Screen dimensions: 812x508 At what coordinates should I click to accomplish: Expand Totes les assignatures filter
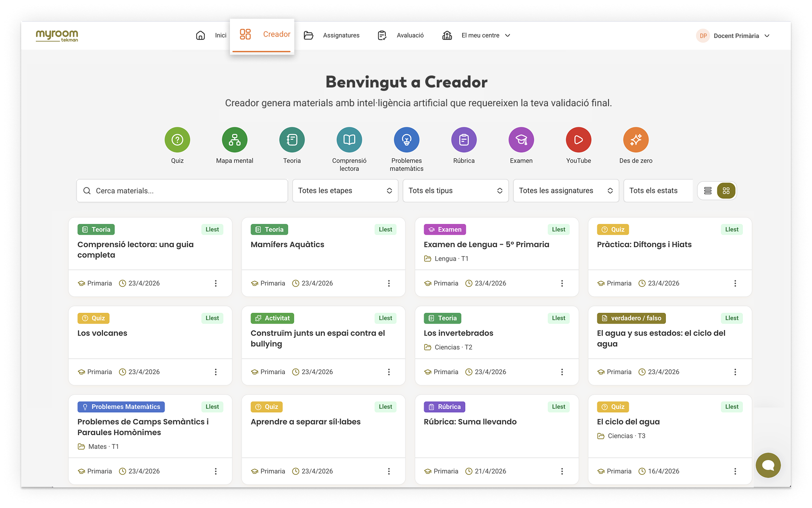[x=566, y=191]
